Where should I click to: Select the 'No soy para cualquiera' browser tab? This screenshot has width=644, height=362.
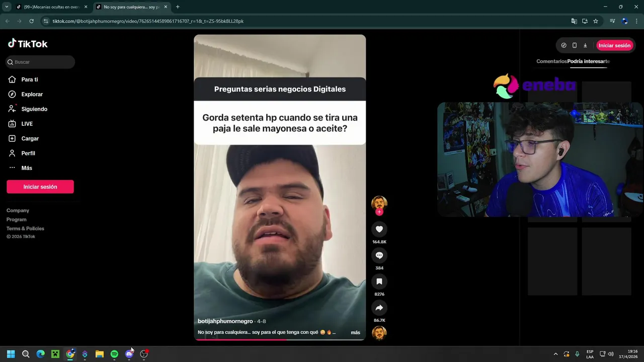[131, 7]
